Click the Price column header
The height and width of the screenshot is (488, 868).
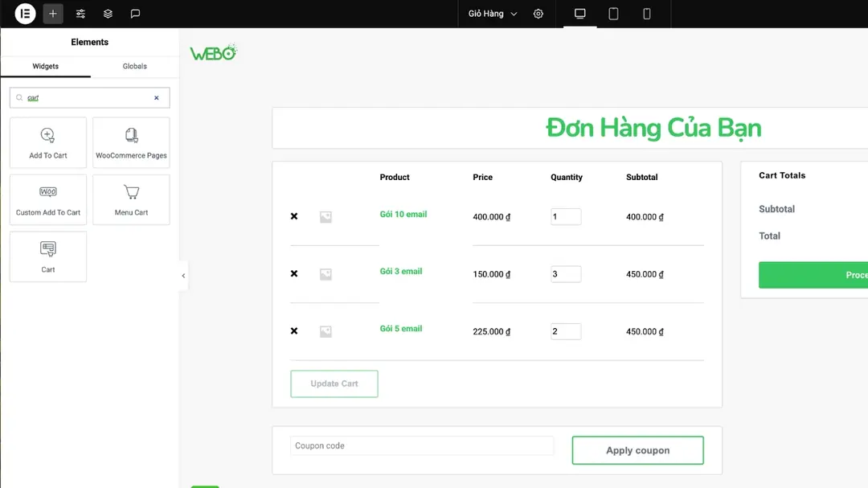point(483,177)
